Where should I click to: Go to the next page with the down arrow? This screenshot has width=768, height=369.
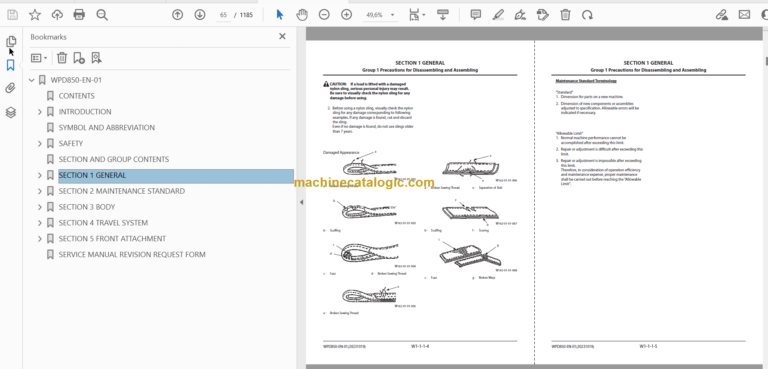[x=199, y=15]
